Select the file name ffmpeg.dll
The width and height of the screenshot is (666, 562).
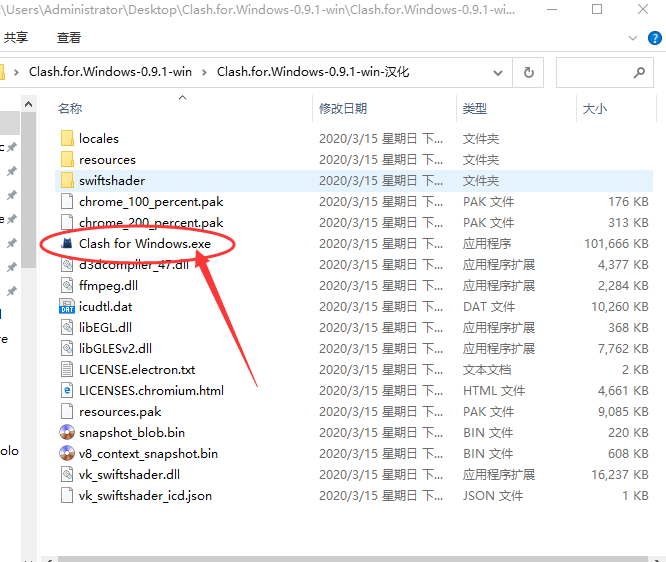click(108, 285)
